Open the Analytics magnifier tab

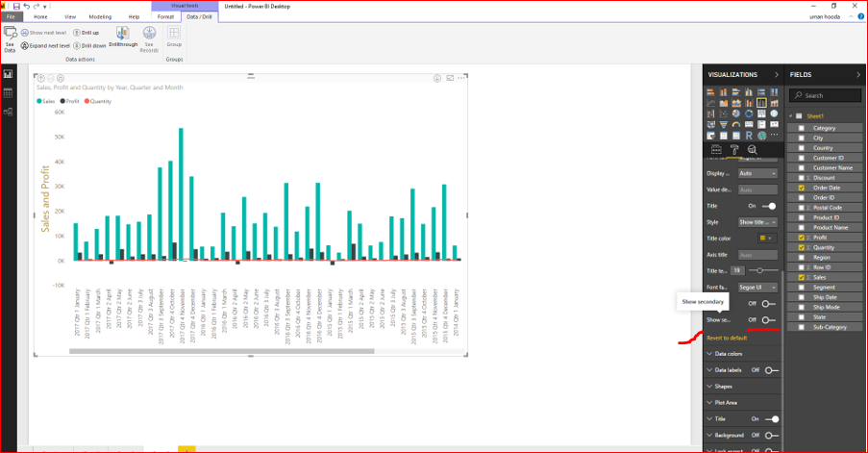[753, 149]
